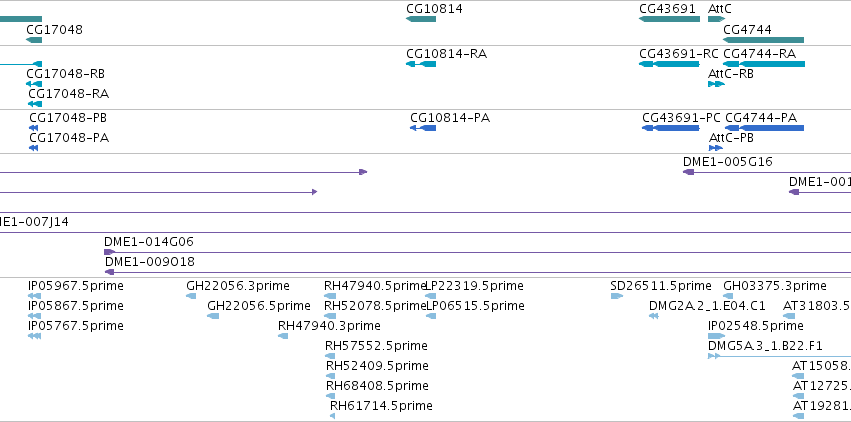851x422 pixels.
Task: Select the AttC-RB transcript glyph
Action: click(716, 84)
